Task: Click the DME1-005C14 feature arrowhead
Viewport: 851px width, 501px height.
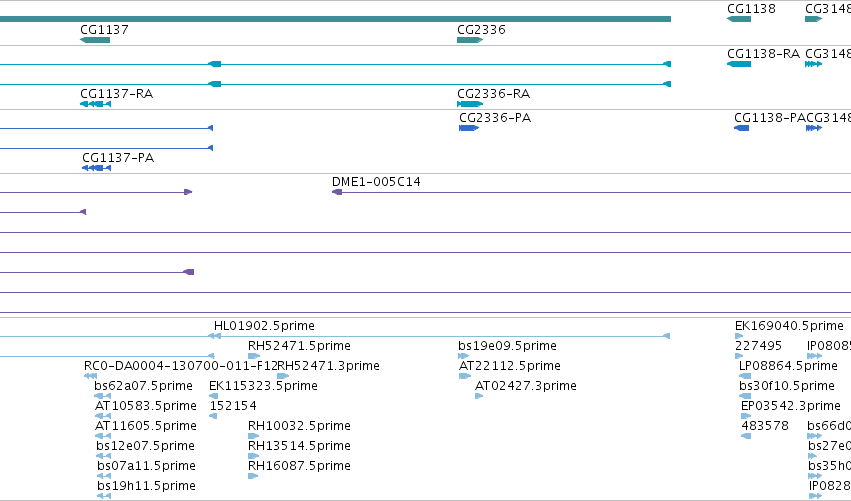Action: click(337, 192)
